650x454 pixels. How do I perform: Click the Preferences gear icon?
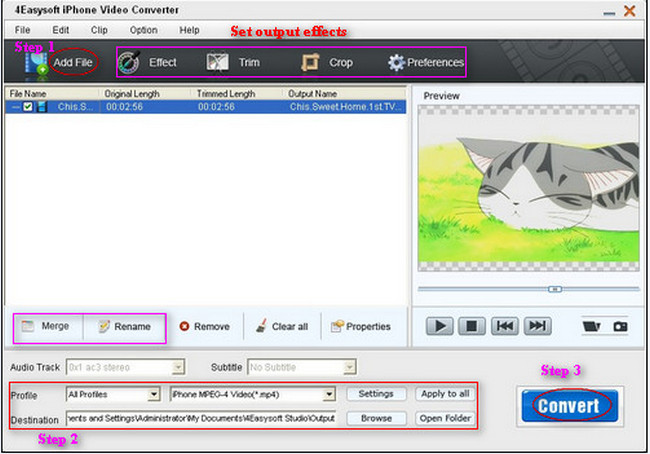tap(396, 63)
